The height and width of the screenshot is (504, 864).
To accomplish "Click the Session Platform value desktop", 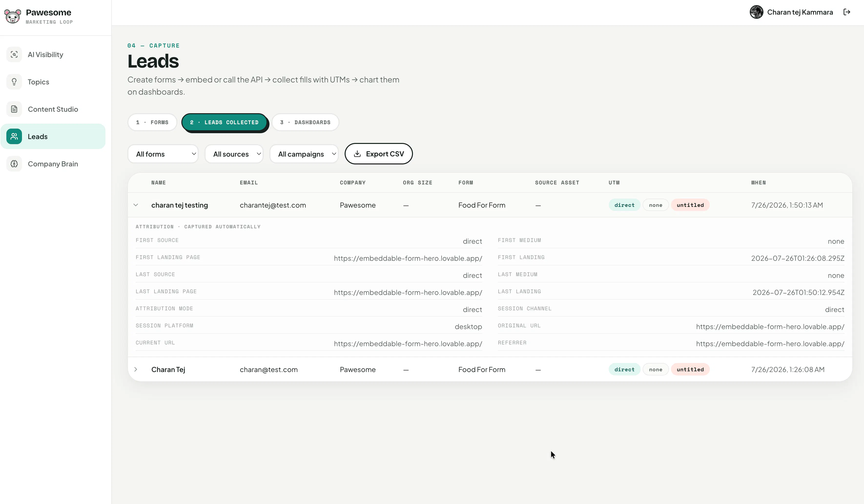I will pyautogui.click(x=468, y=327).
